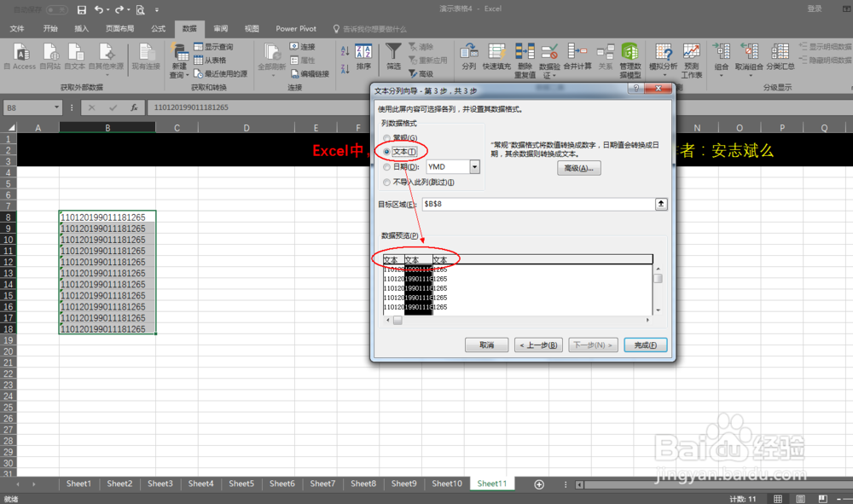This screenshot has height=504, width=853.
Task: Click the 连接 icon in connections group
Action: tap(294, 47)
